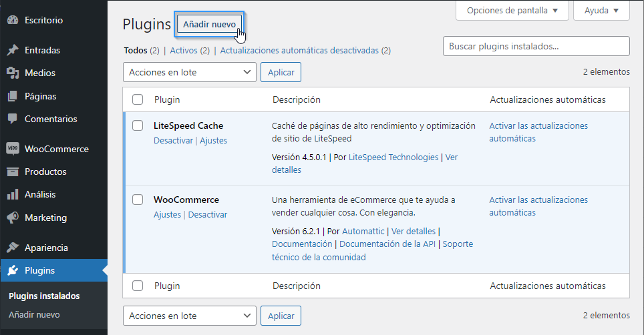
Task: Click the top Descripción column header
Action: point(297,99)
